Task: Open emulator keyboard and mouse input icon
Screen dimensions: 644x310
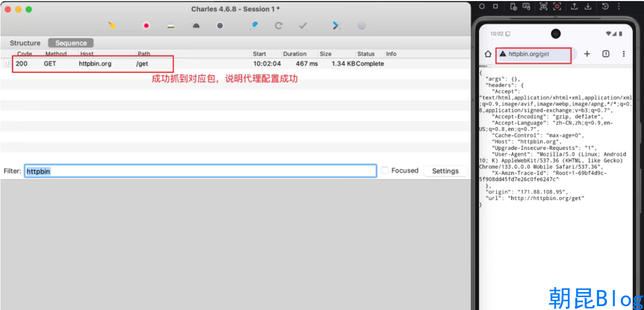Action: tap(526, 6)
